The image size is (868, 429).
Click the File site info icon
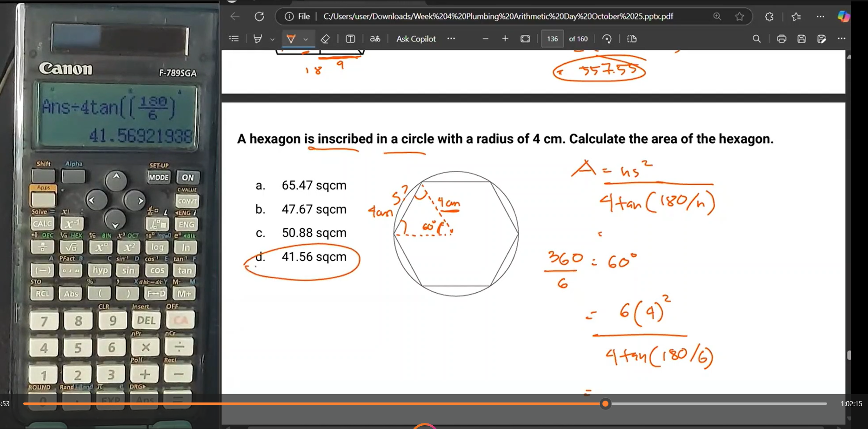289,17
